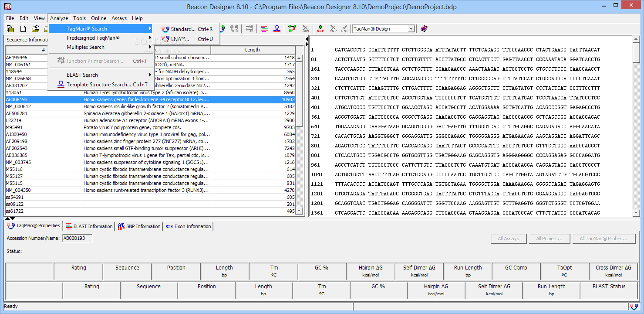Click the probe icon in the status bar corner
This screenshot has width=644, height=314.
point(634,306)
